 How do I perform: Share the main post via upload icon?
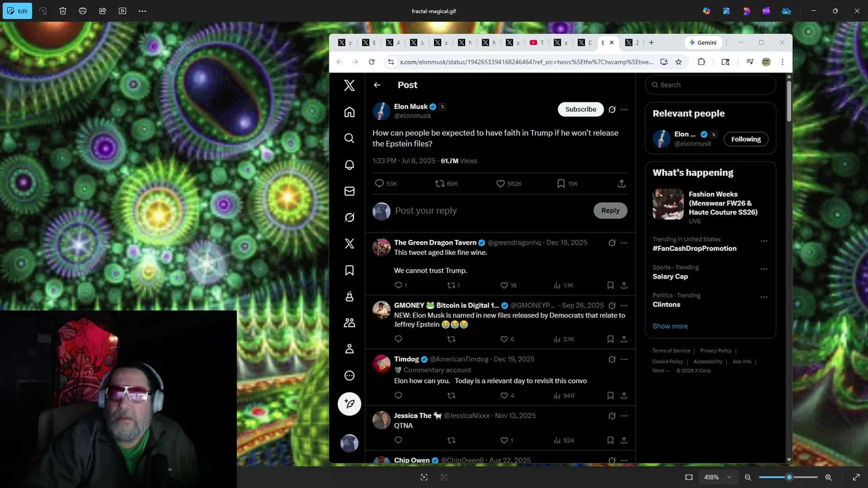coord(621,184)
